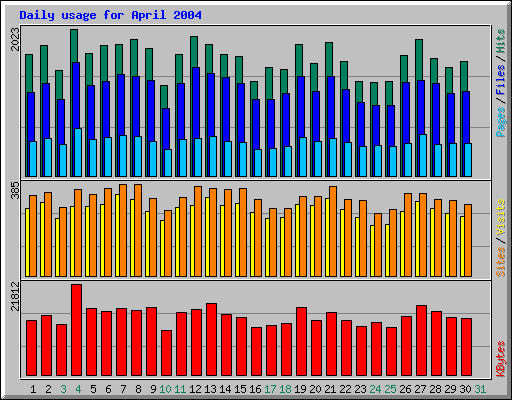This screenshot has width=512, height=400.
Task: Click day 7 label on the x-axis
Action: point(123,389)
